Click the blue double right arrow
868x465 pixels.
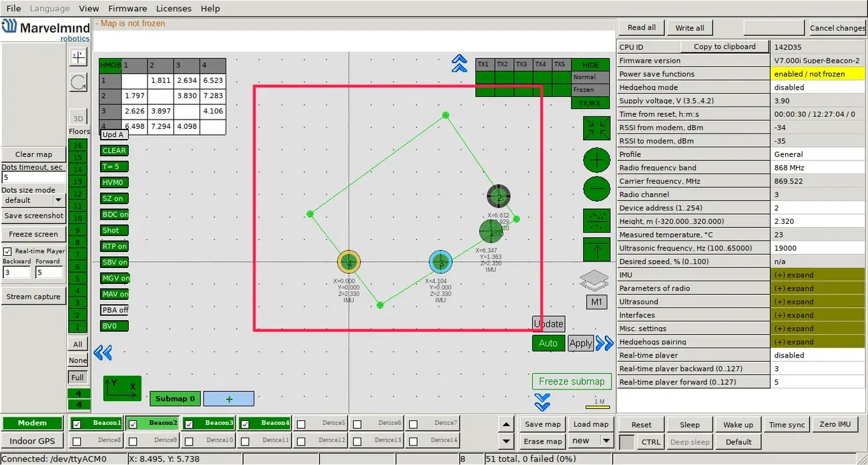click(x=604, y=343)
